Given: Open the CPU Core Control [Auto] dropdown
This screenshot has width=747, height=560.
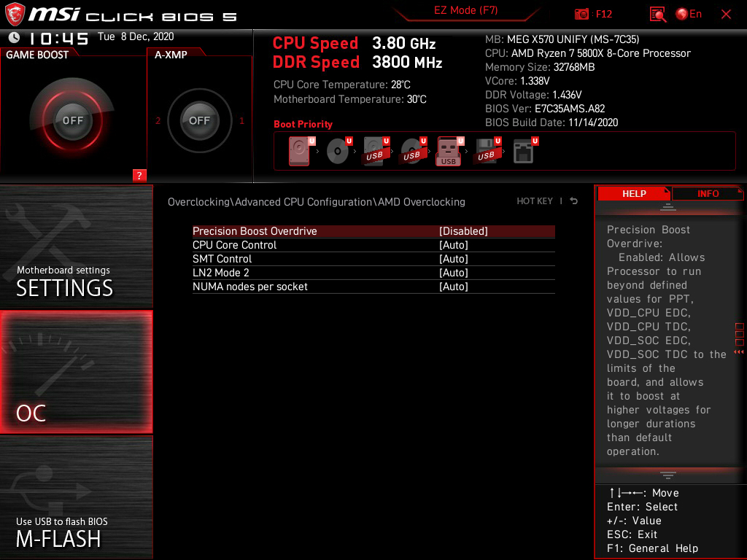Looking at the screenshot, I should click(x=454, y=245).
